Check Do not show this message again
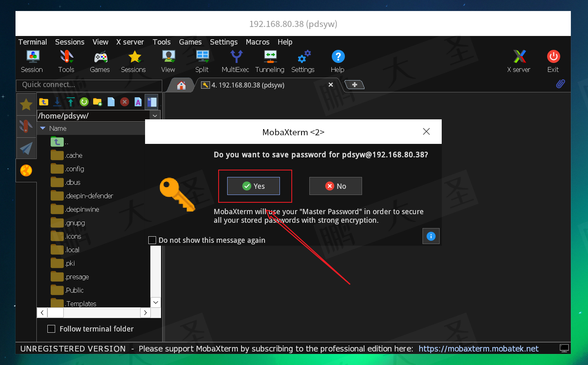588x365 pixels. tap(152, 240)
